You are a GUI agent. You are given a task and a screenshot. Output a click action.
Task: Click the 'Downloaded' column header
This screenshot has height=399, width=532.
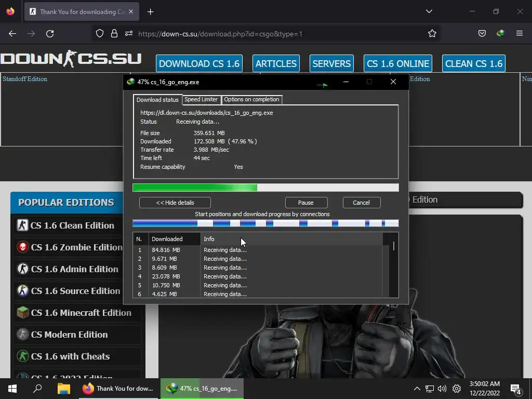[175, 239]
